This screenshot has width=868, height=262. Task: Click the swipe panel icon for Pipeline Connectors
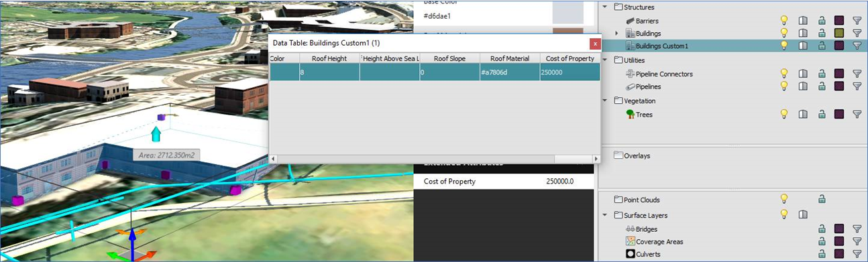[x=802, y=74]
